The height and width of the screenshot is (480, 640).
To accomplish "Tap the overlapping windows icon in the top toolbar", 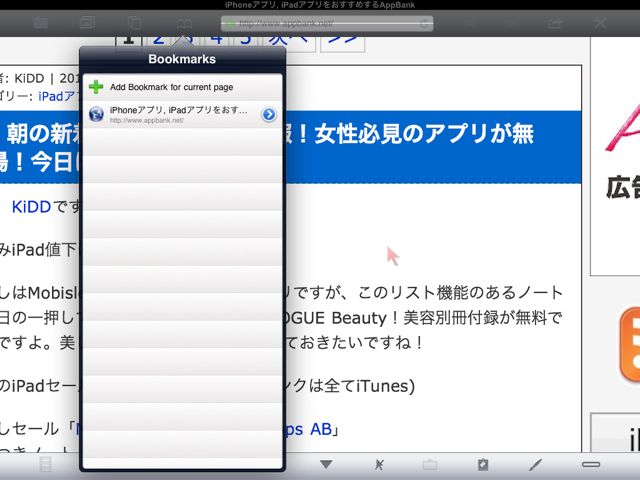I will coord(135,23).
